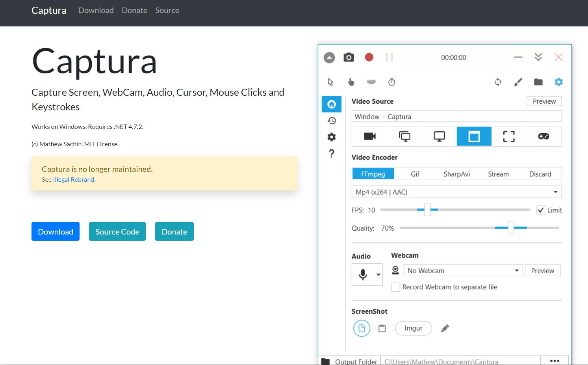Viewport: 588px width, 365px height.
Task: Open the No Webcam dropdown
Action: 516,271
